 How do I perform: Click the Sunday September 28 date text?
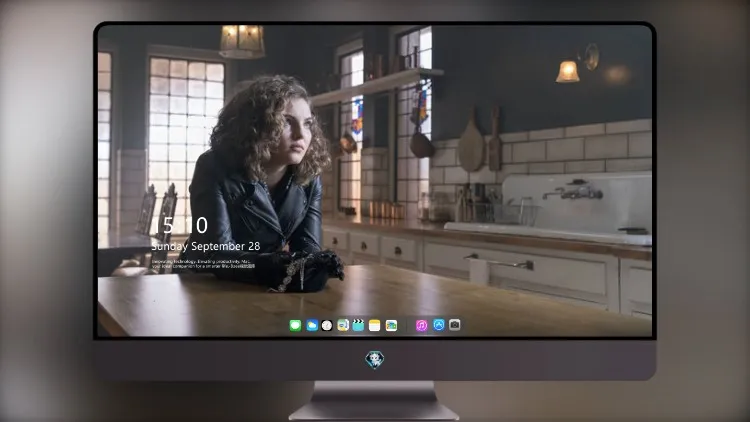click(x=206, y=246)
